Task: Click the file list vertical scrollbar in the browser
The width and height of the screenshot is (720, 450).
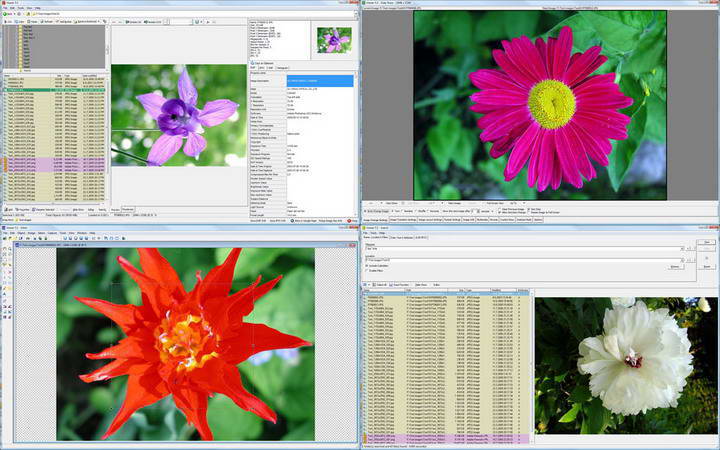Action: pyautogui.click(x=106, y=130)
